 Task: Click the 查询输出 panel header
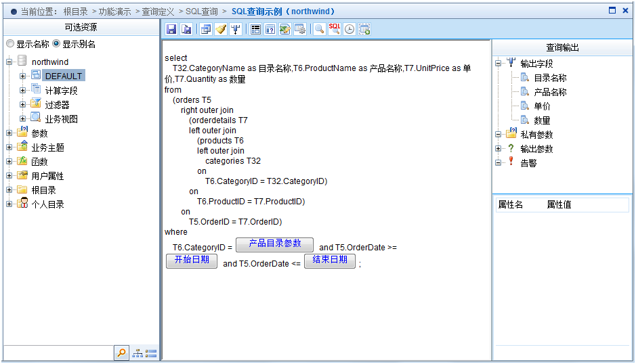[x=562, y=47]
